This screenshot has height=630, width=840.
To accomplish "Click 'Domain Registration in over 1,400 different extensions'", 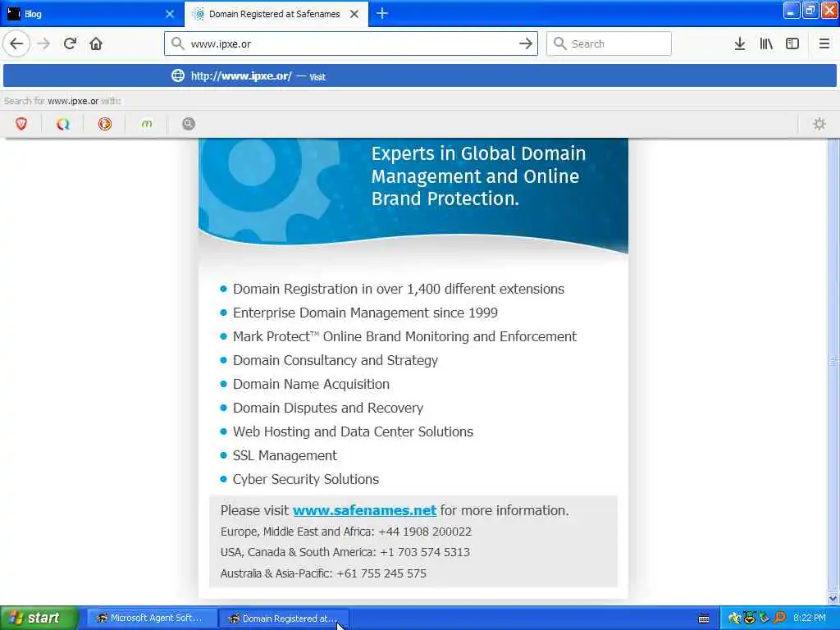I will pyautogui.click(x=399, y=290).
